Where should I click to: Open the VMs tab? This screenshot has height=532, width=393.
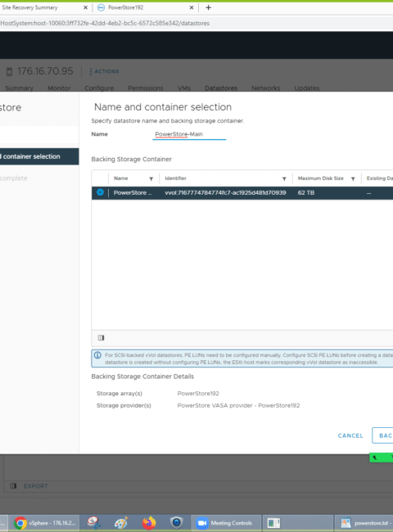coord(184,88)
